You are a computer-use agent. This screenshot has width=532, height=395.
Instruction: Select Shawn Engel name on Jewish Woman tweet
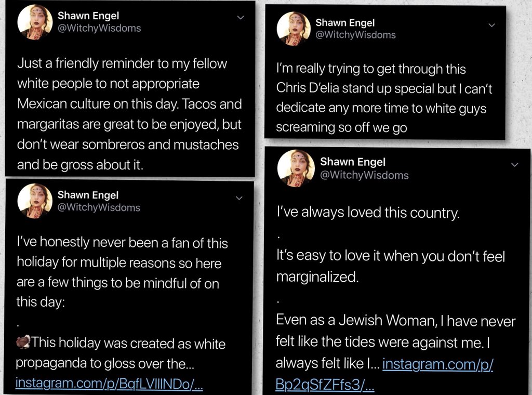click(353, 162)
